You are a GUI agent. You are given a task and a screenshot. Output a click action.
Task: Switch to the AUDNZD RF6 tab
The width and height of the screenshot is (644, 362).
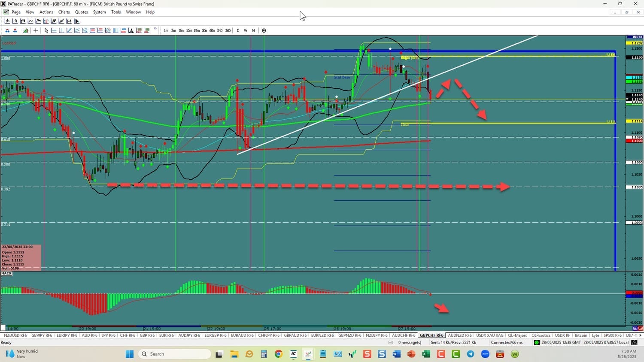coord(460,335)
